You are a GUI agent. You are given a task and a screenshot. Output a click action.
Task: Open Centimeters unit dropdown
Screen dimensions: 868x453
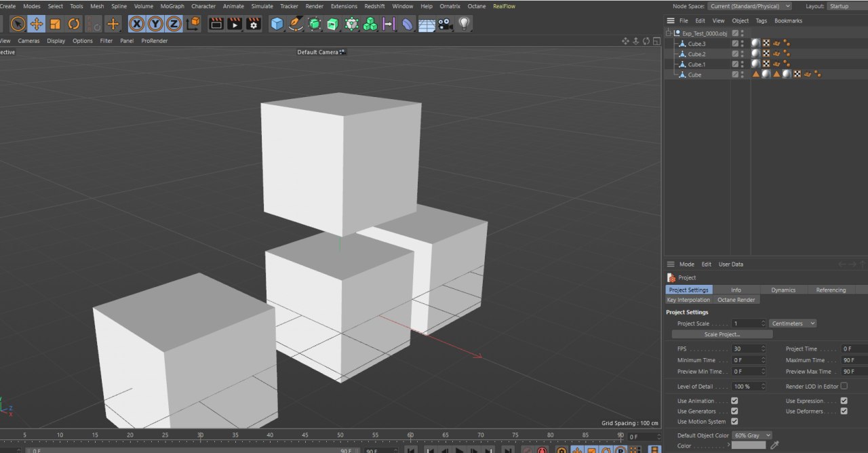[793, 323]
